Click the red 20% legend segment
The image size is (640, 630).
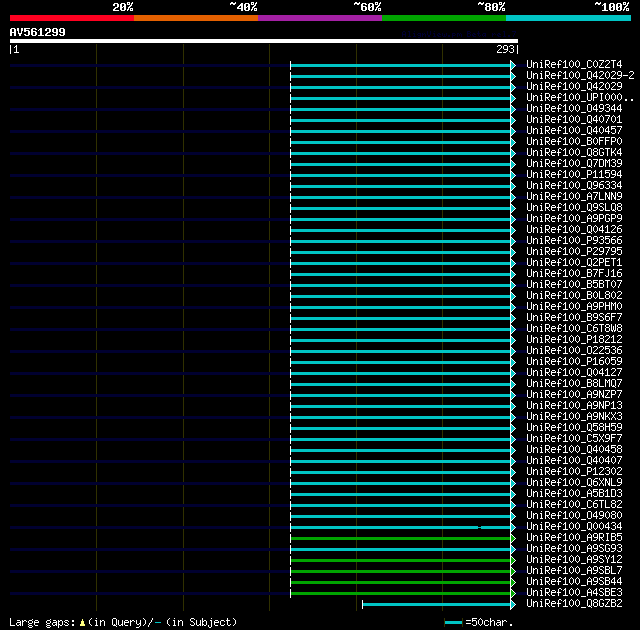(72, 18)
